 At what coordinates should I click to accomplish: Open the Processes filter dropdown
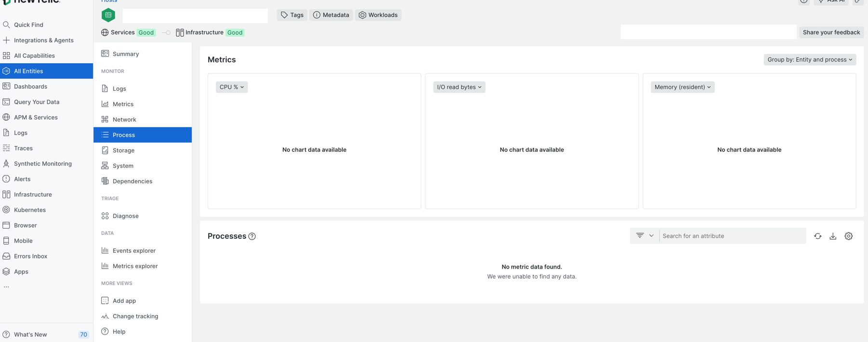pos(644,236)
